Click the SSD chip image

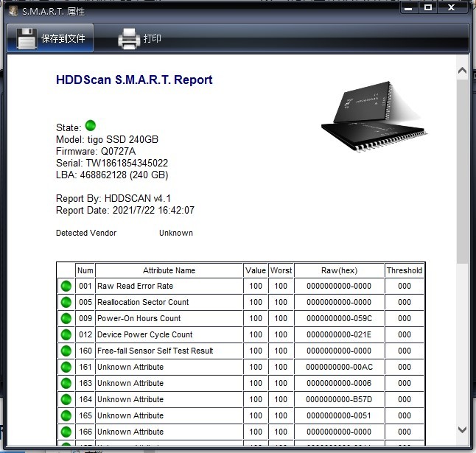pyautogui.click(x=374, y=116)
